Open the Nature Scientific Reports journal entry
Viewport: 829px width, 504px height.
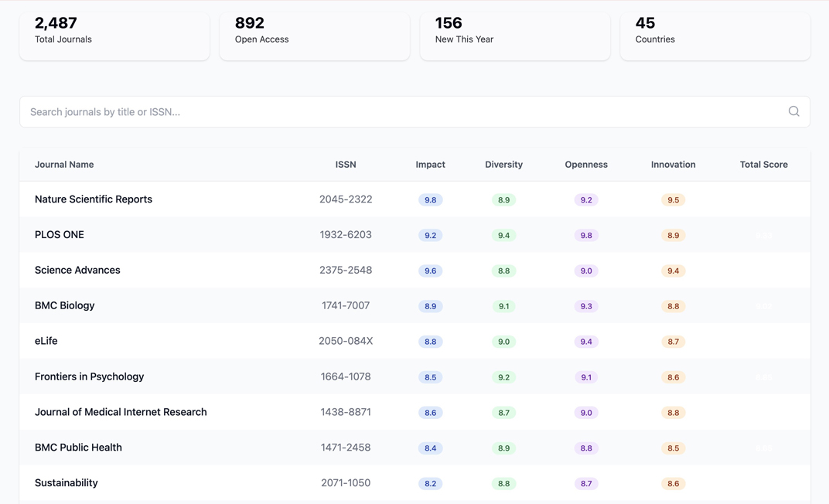[x=93, y=199]
